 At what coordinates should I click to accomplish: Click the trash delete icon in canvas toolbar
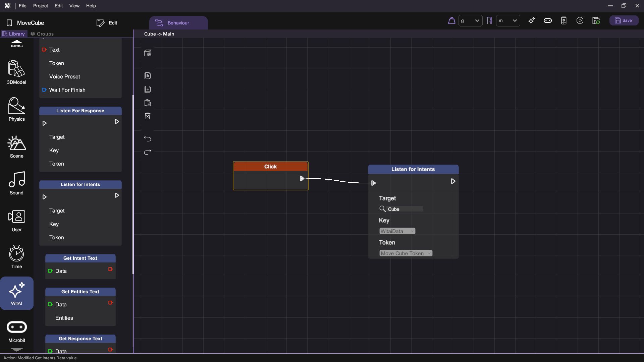(x=148, y=116)
